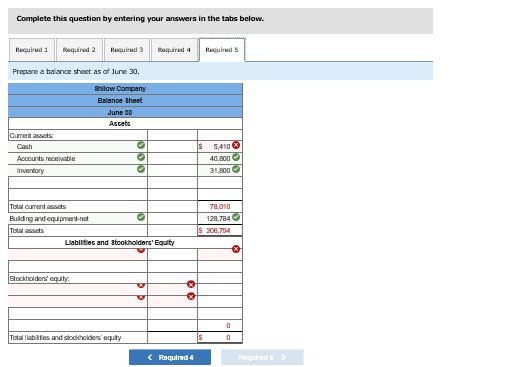This screenshot has height=367, width=509.
Task: Click green check beside Building and equipment-net label
Action: (141, 217)
